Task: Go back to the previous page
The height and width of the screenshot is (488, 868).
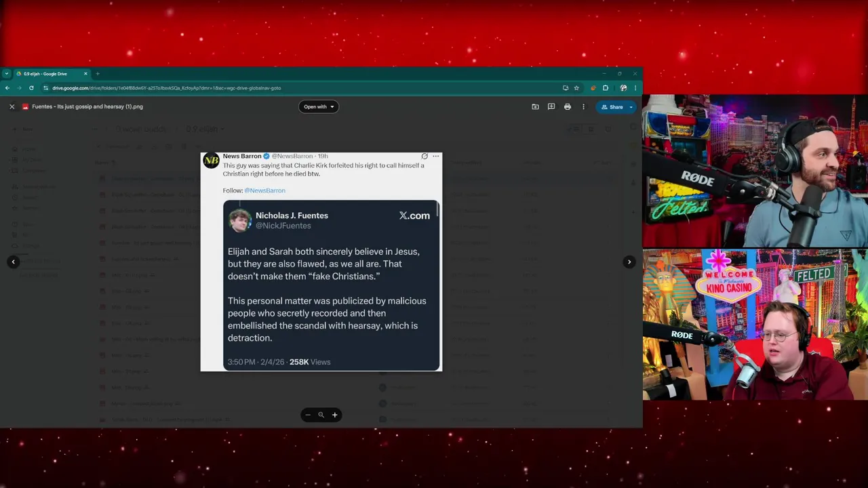Action: tap(7, 88)
